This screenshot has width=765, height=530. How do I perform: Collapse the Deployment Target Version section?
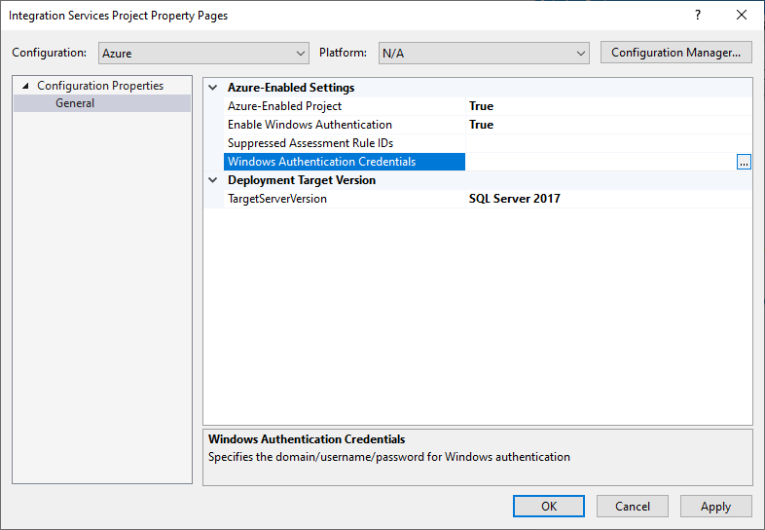213,180
